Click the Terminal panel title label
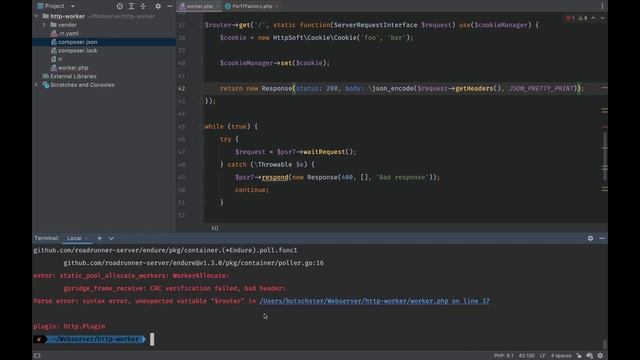 click(46, 238)
